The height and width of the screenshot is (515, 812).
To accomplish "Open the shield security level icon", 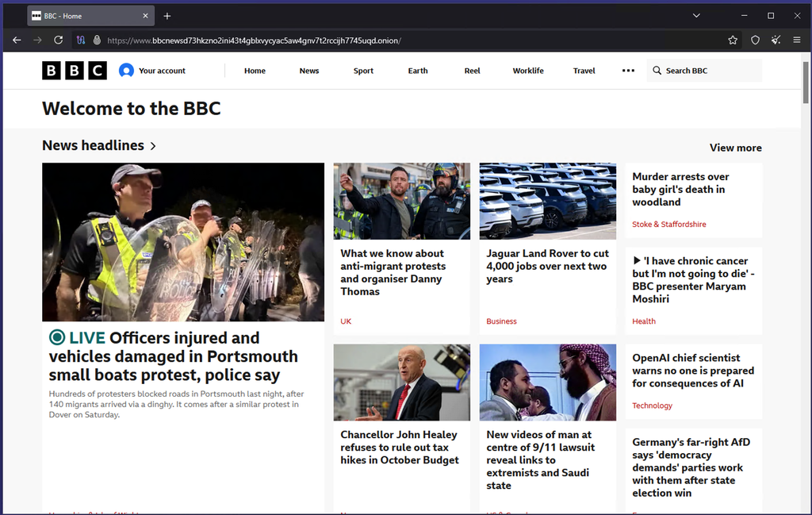I will (x=755, y=40).
